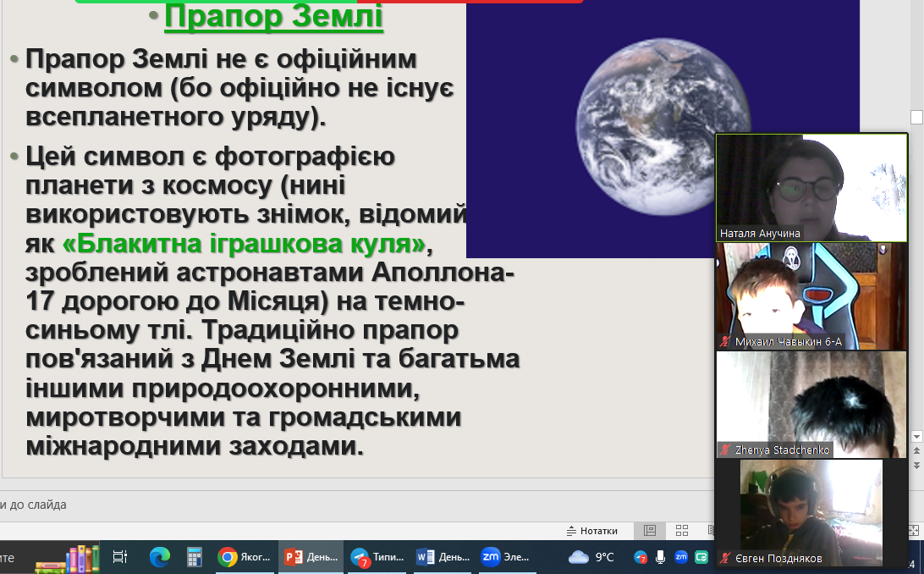Toggle the Нотатки notes pane button
924x574 pixels.
(592, 531)
